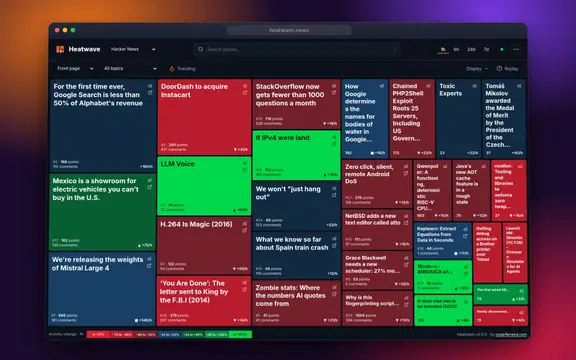Open chart icon on LLM Voice tile
Viewport: 576px width, 360px height.
click(x=245, y=163)
